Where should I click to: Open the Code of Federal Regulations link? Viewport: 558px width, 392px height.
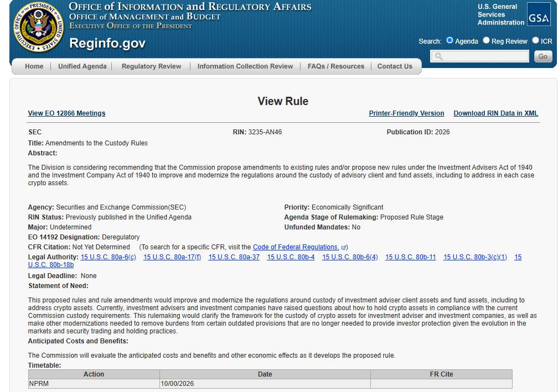coord(296,247)
